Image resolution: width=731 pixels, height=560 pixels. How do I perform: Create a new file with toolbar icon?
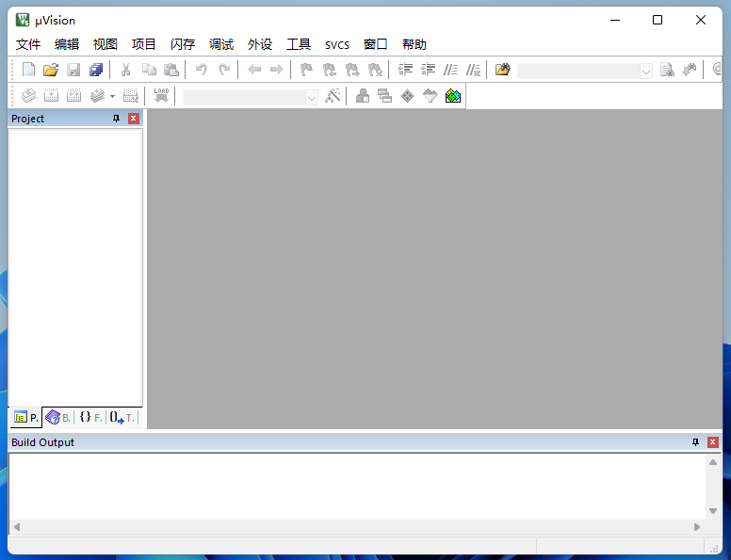coord(28,70)
